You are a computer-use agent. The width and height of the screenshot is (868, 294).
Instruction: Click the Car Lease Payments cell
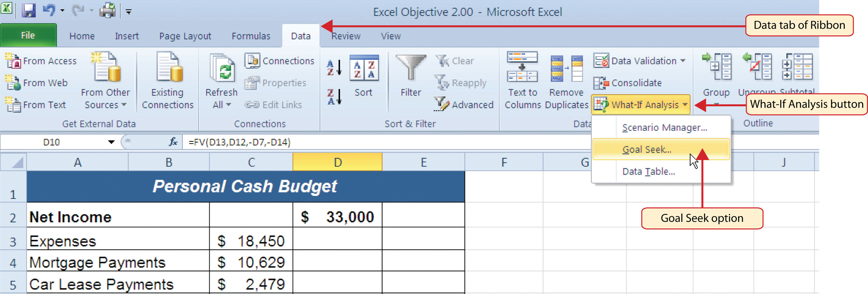pyautogui.click(x=118, y=283)
